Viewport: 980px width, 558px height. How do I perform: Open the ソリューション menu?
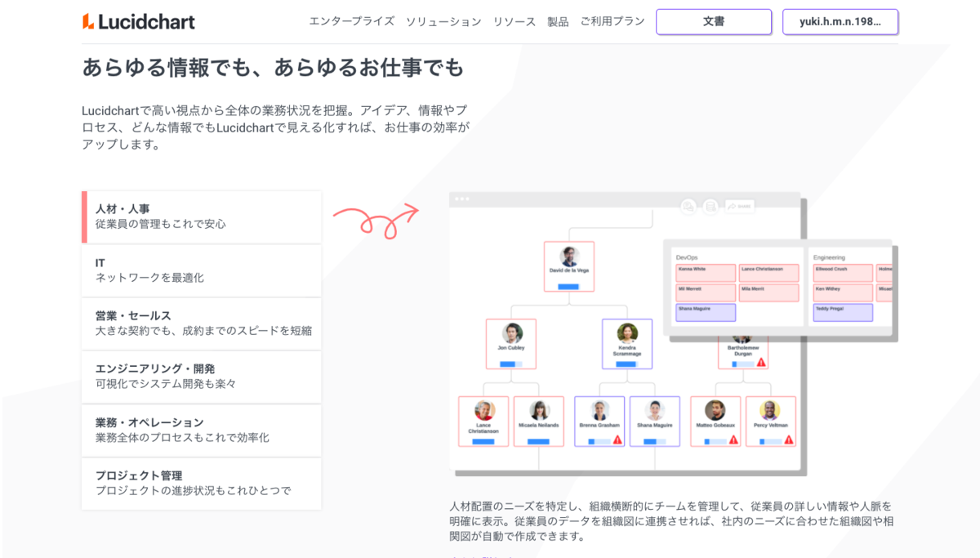point(443,22)
